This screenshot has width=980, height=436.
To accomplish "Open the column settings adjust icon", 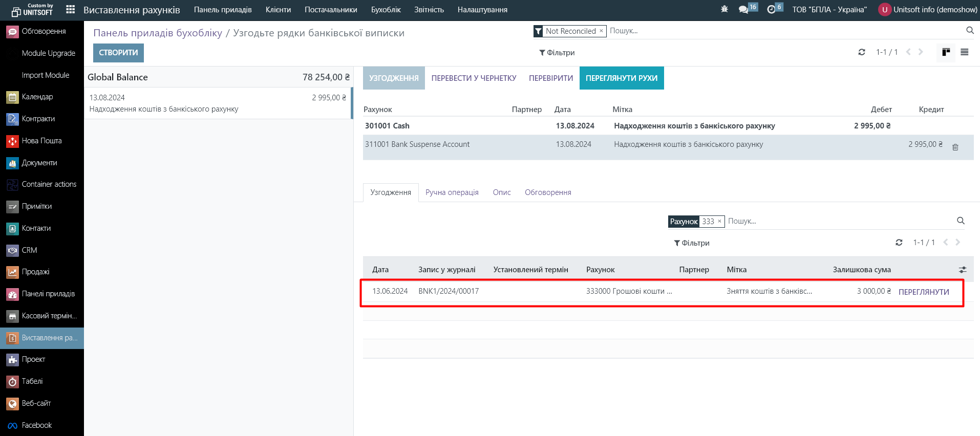I will [963, 270].
